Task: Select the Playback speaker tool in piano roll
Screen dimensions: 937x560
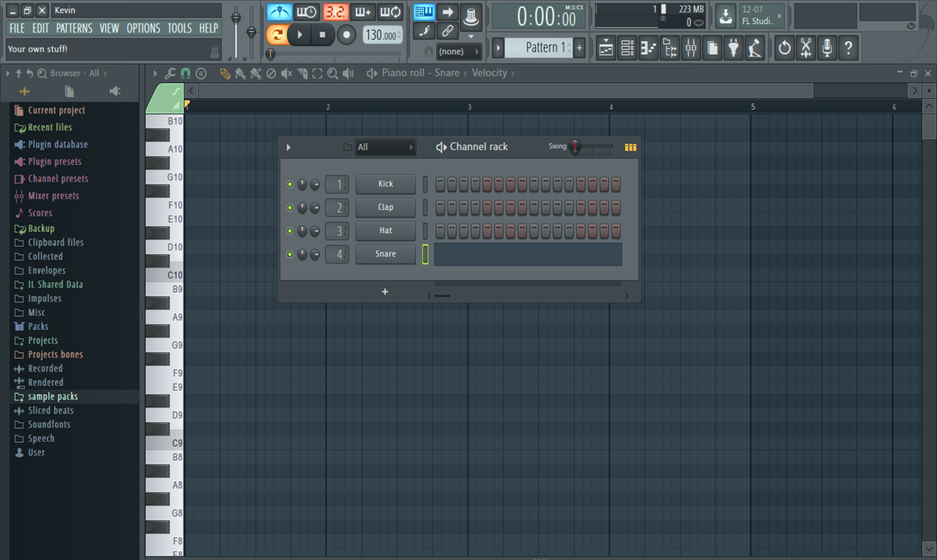Action: click(348, 73)
